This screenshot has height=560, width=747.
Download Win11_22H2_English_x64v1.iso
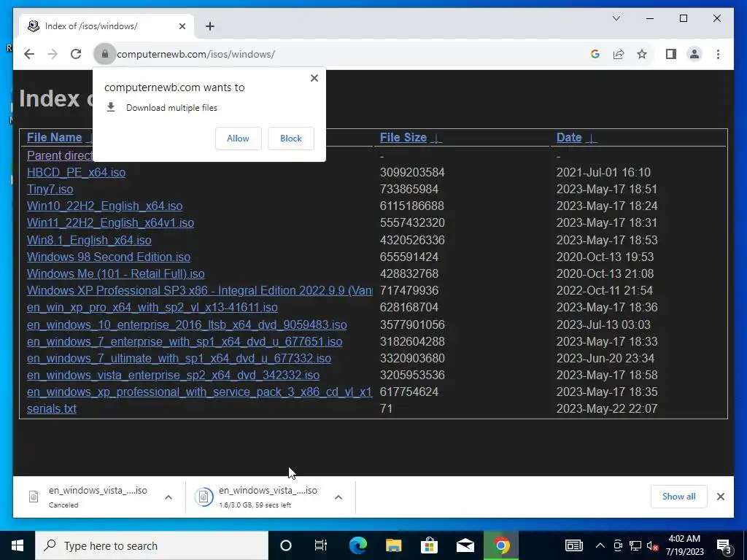pos(111,223)
